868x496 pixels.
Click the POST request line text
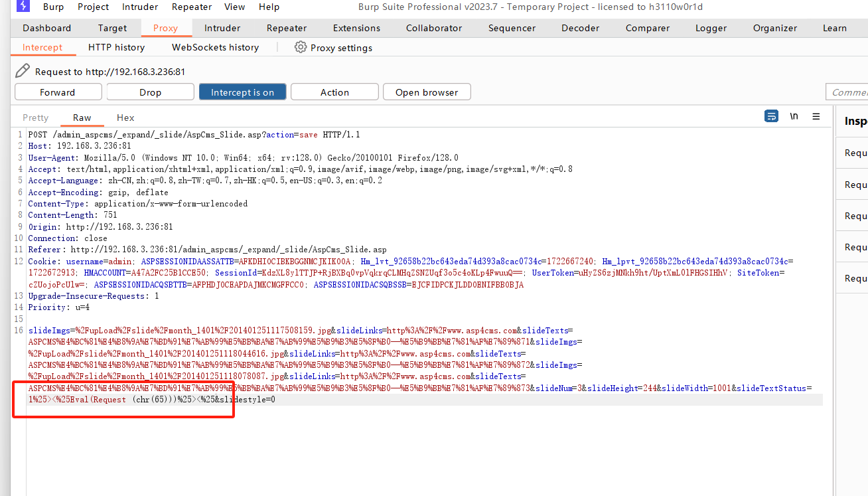[194, 134]
